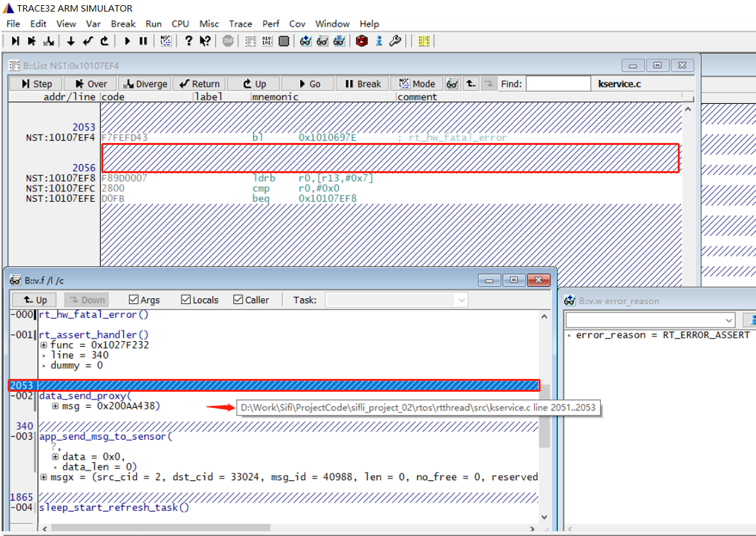
Task: Click the blue figure icon
Action: point(379,41)
